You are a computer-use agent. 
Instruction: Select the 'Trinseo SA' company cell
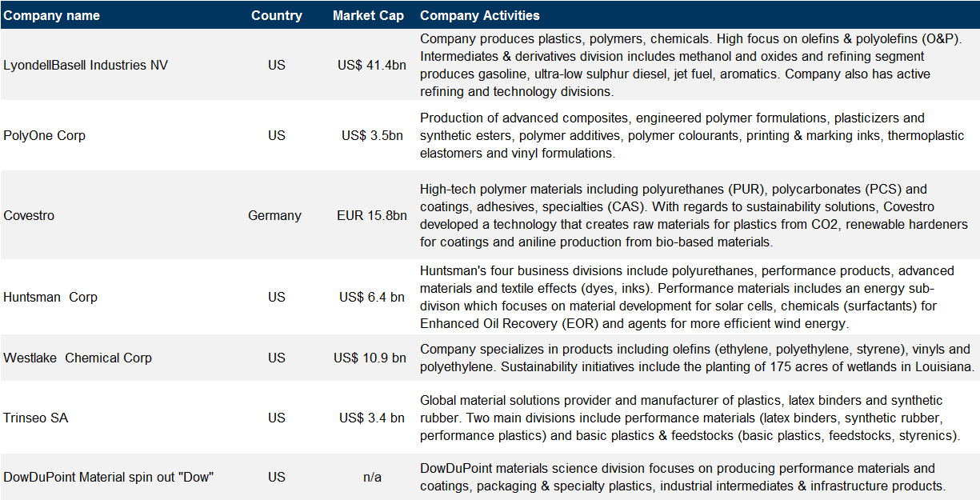[36, 418]
